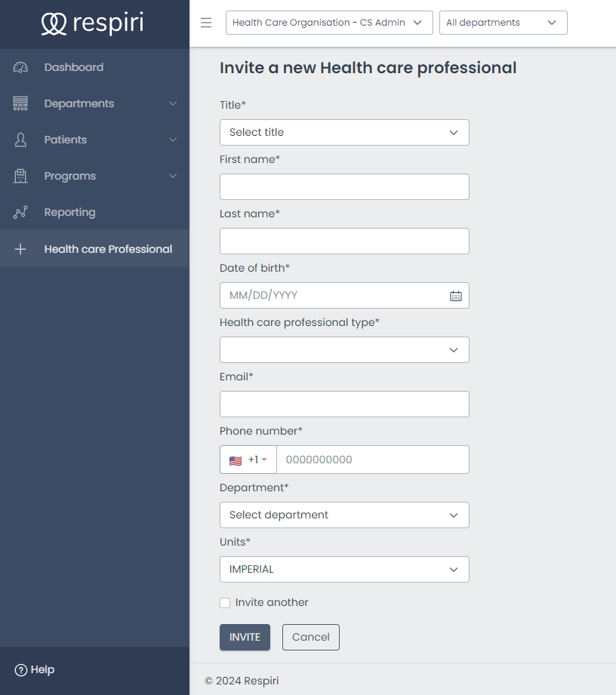The image size is (616, 695).
Task: Click the Help question mark icon
Action: click(x=21, y=670)
